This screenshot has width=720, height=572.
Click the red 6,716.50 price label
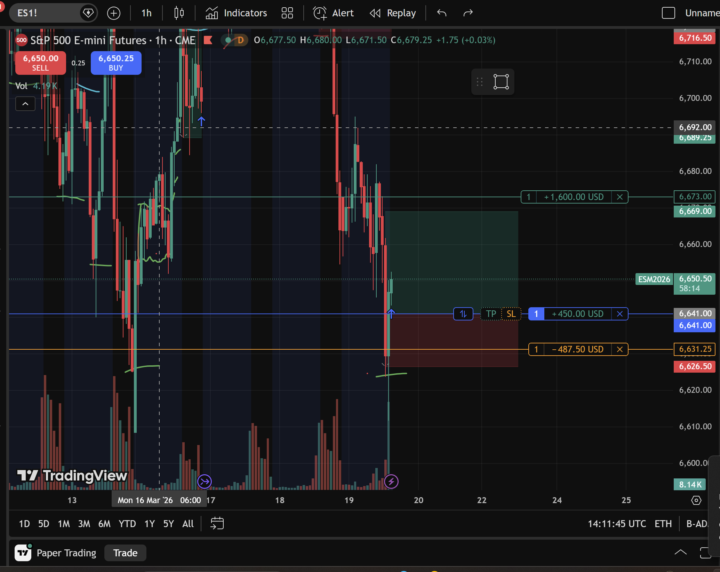click(694, 38)
